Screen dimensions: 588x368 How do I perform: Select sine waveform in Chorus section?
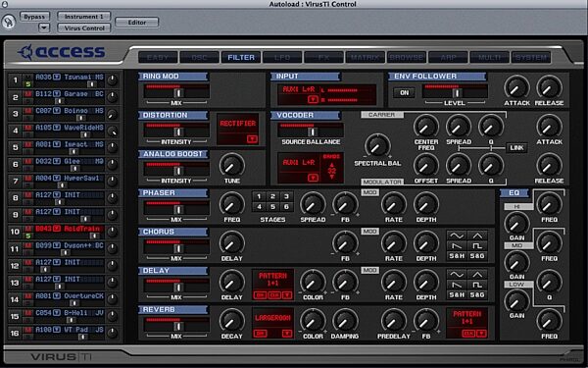tap(457, 236)
